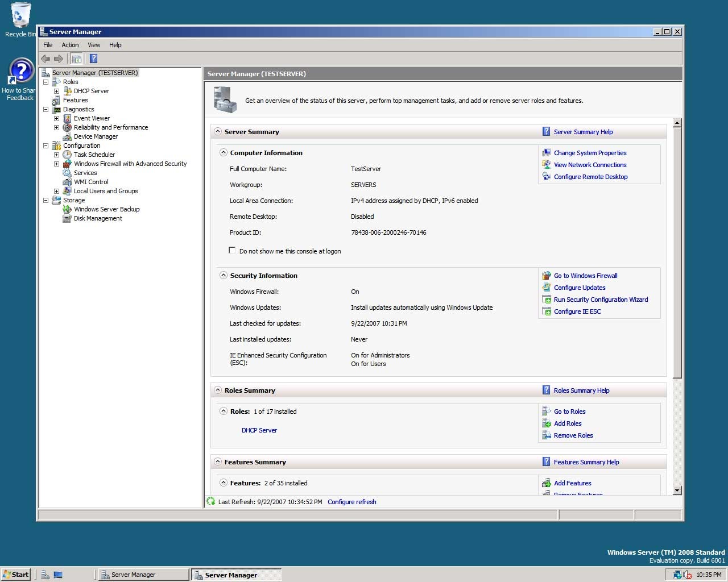Screen dimensions: 728x582
Task: Click the Add Roles icon
Action: pyautogui.click(x=546, y=423)
